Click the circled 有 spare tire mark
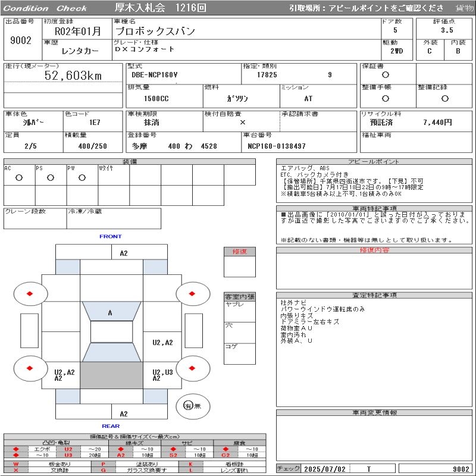 click(188, 406)
